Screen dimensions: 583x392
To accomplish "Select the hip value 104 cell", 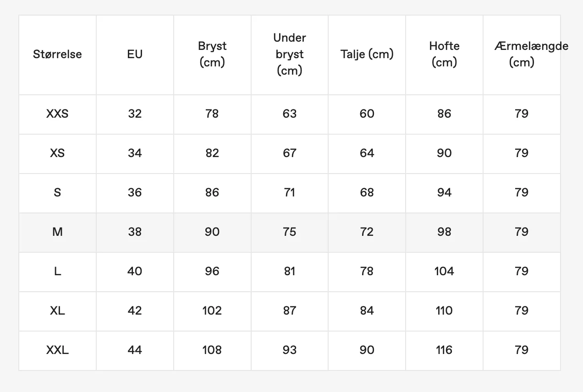I will 444,272.
